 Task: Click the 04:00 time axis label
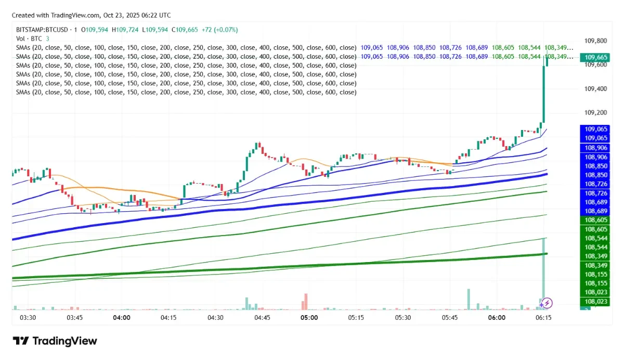(x=121, y=318)
